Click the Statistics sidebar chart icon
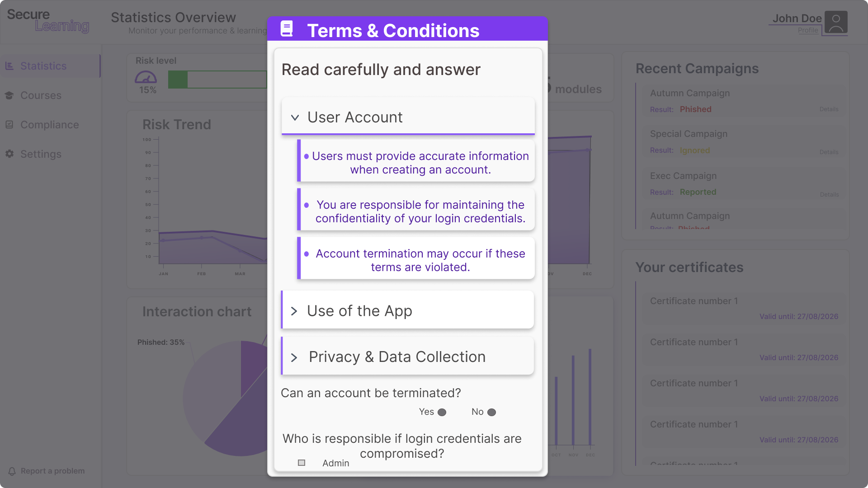 click(x=9, y=66)
